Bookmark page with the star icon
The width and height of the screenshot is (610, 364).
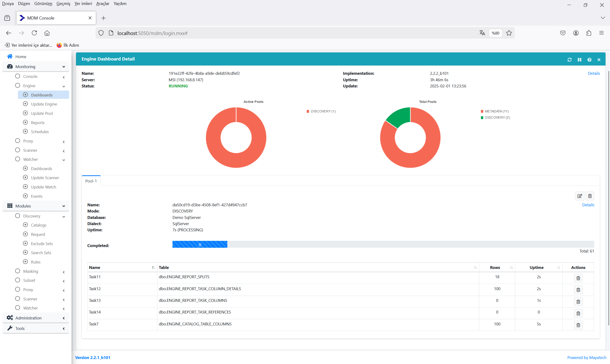[x=509, y=33]
